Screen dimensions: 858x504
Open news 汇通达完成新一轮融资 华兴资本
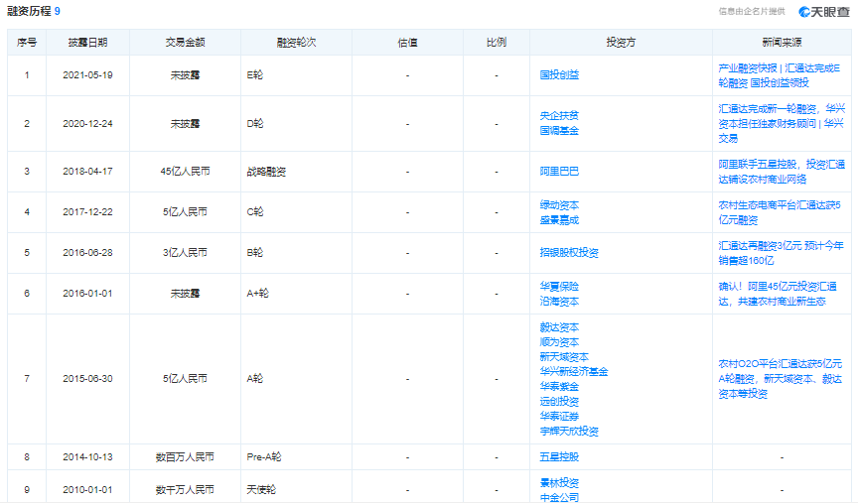782,124
